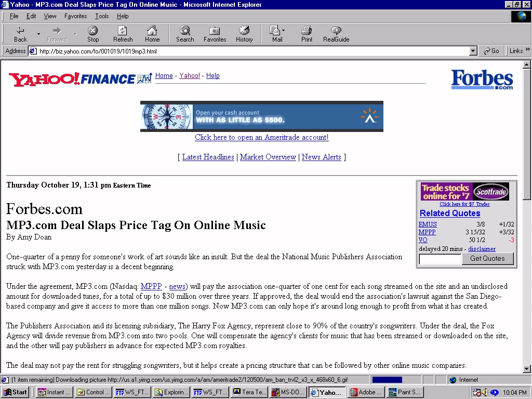Click the Ameritrade cash account banner ad
This screenshot has height=399, width=532.
pos(262,116)
